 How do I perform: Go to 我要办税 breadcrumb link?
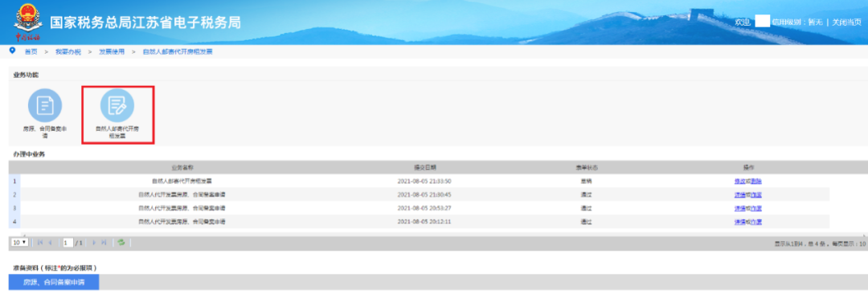[68, 51]
